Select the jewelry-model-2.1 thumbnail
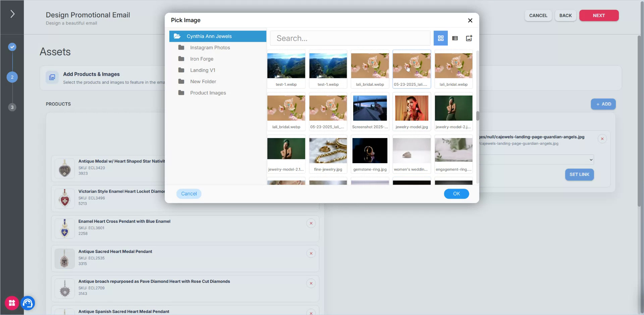Viewport: 644px width, 315px height. coord(286,154)
